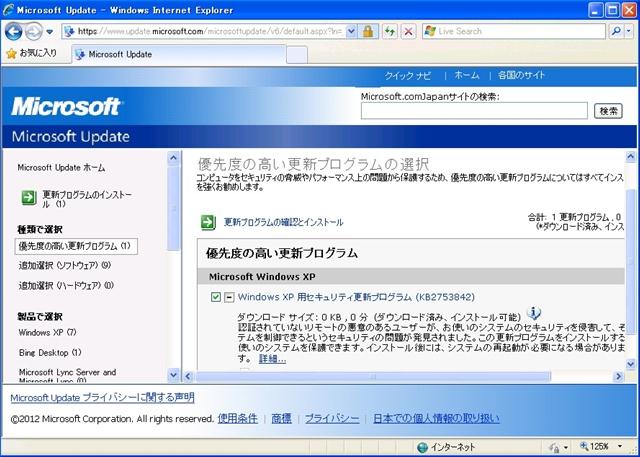Screen dimensions: 640x457
Task: Go to ホーム in the top navigation
Action: tap(467, 75)
